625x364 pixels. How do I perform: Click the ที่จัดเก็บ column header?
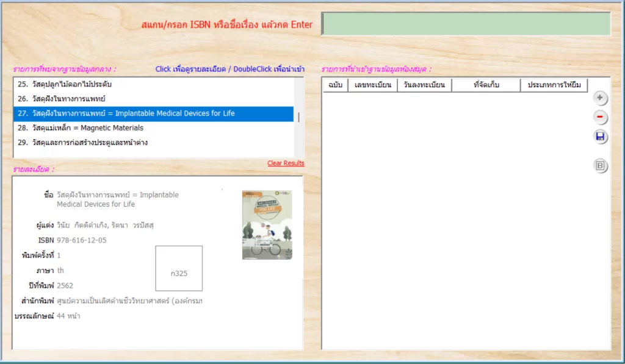486,85
